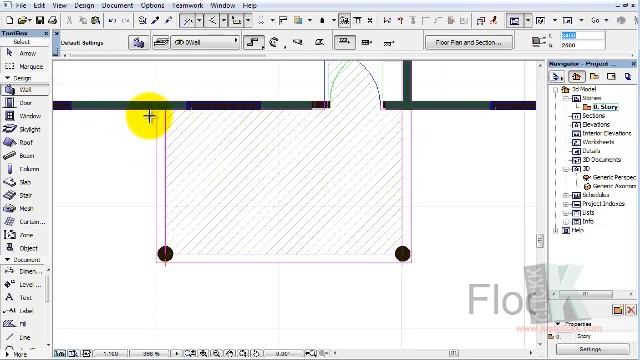The width and height of the screenshot is (640, 360).
Task: Collapse the Document section of the Toolbox
Action: tap(7, 259)
